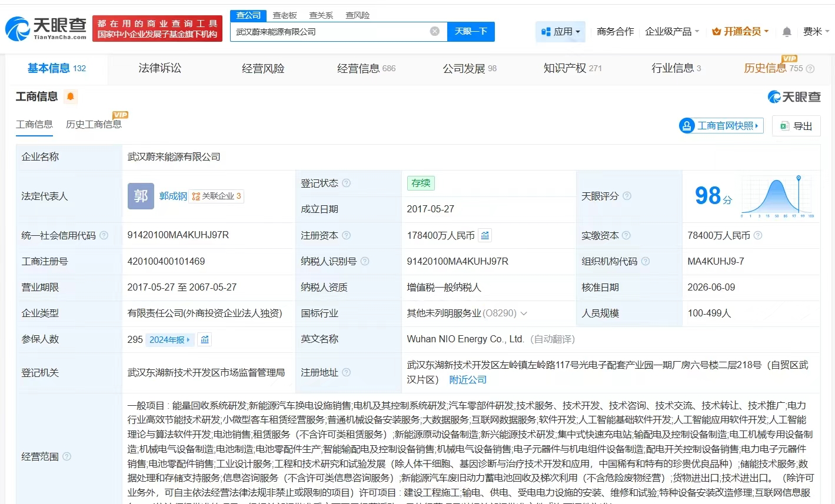Click the 天眼一下 search button
This screenshot has width=835, height=504.
click(x=471, y=31)
